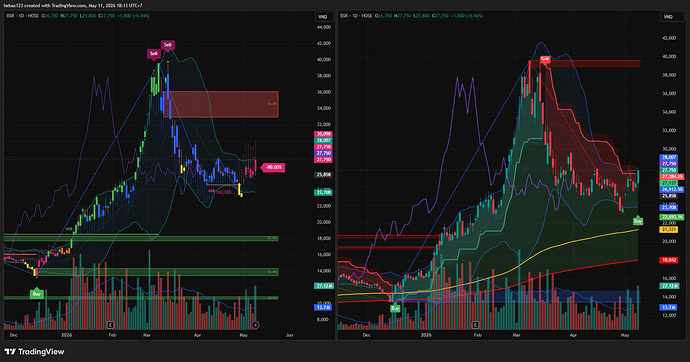Click the purple 27,750 label on left chart
690x362 pixels.
323,153
